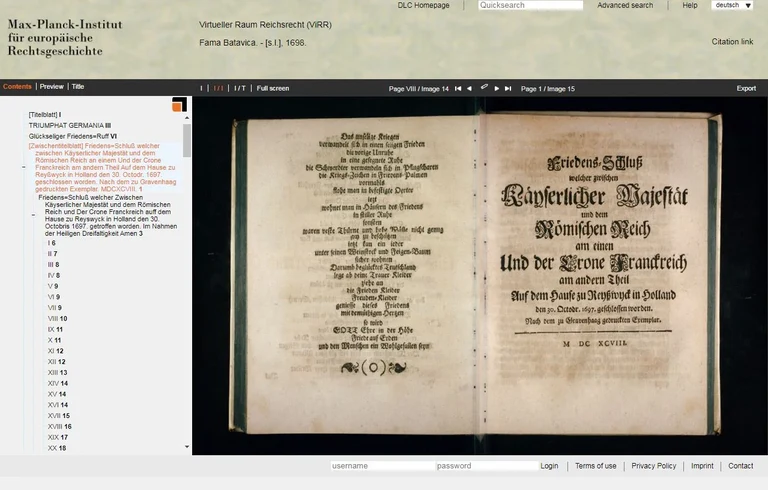Select the image/text view mode

pos(239,88)
